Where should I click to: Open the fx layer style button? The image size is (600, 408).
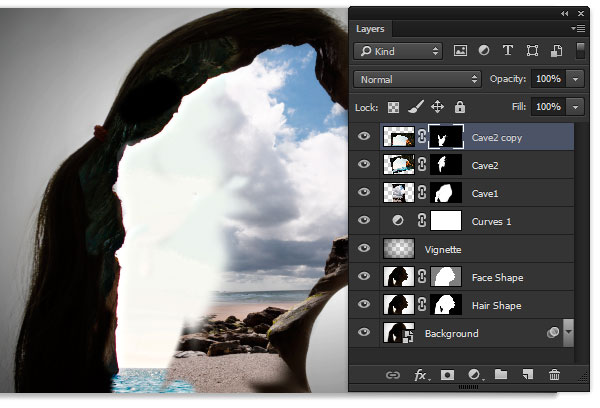coord(421,375)
